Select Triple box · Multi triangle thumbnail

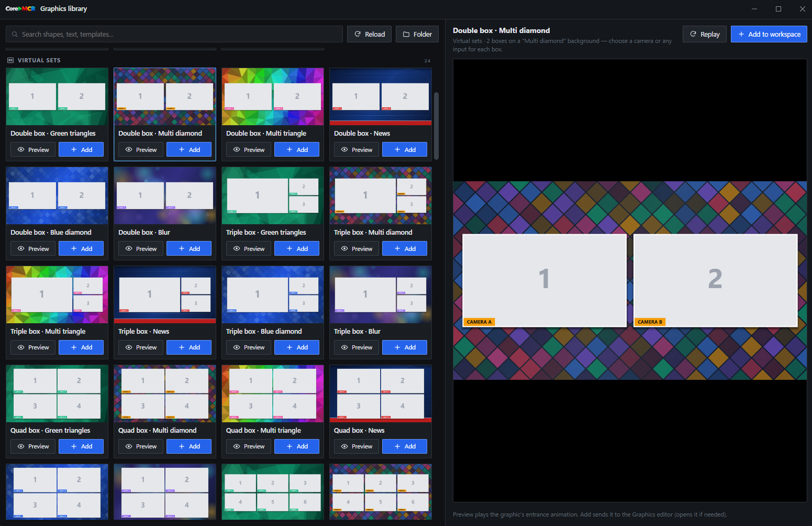click(x=57, y=294)
